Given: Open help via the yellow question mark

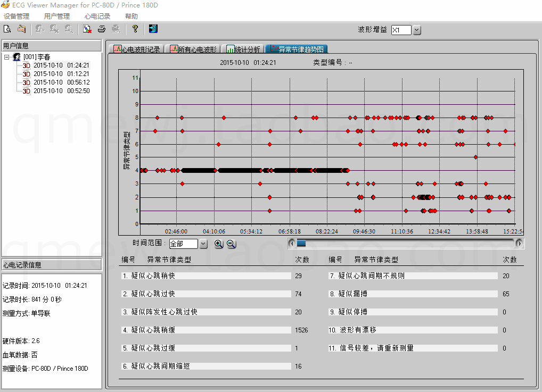Looking at the screenshot, I should click(135, 29).
